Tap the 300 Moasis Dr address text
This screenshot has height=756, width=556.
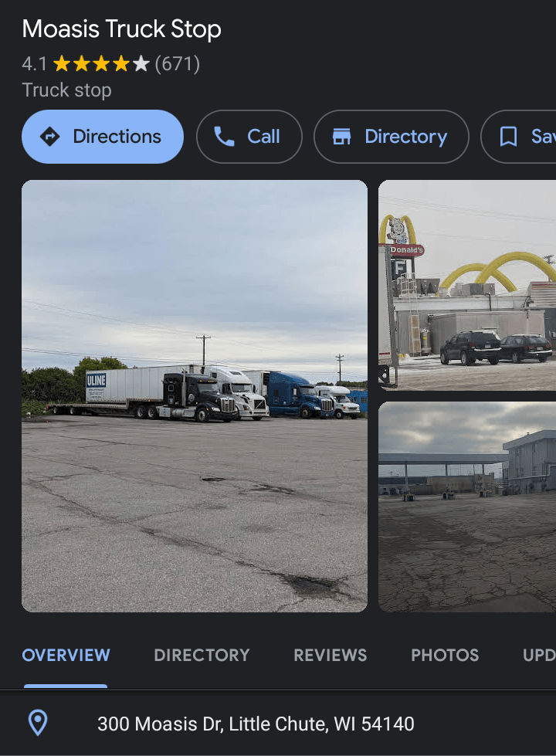[256, 724]
